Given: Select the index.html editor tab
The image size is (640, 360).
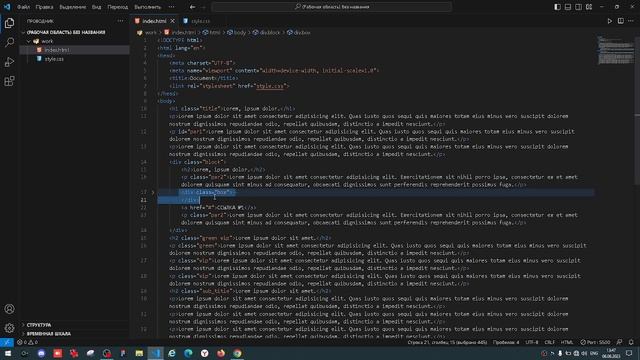Looking at the screenshot, I should click(154, 21).
